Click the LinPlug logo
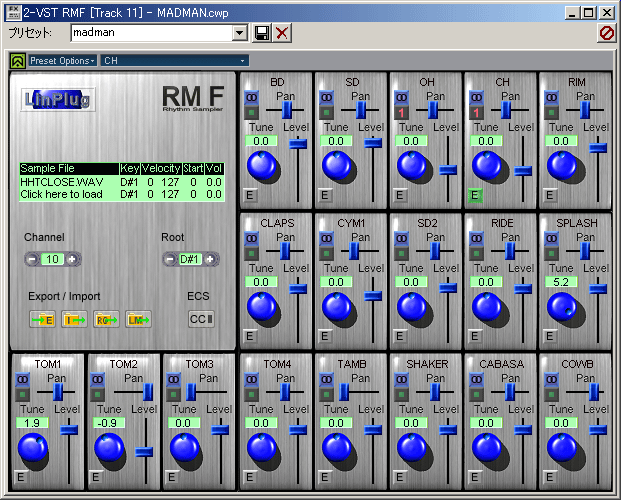The image size is (621, 500). 58,99
